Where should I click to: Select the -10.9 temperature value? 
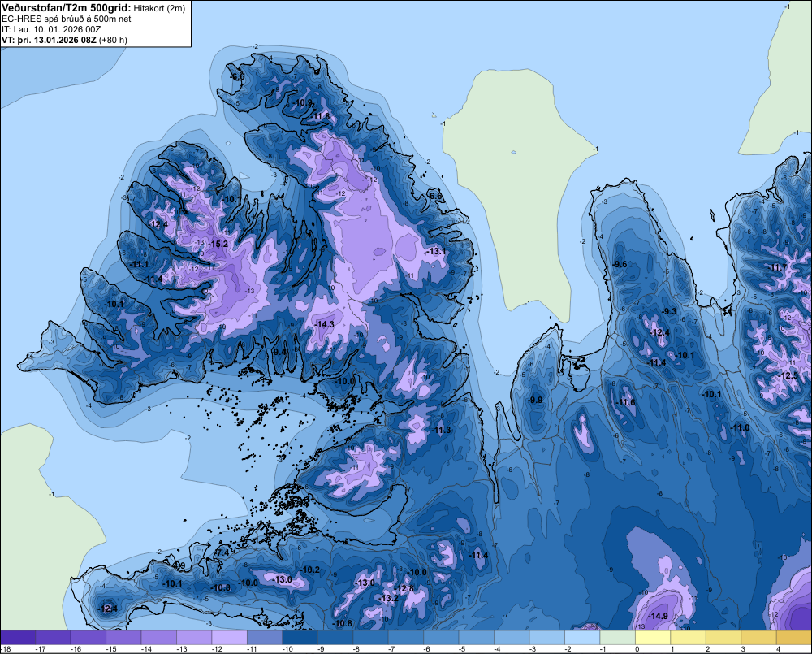(303, 102)
